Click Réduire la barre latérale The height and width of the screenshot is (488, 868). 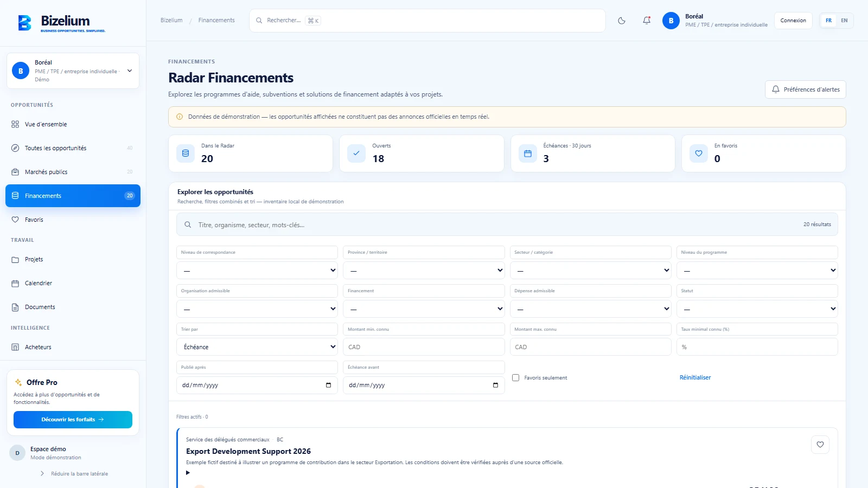[x=74, y=474]
